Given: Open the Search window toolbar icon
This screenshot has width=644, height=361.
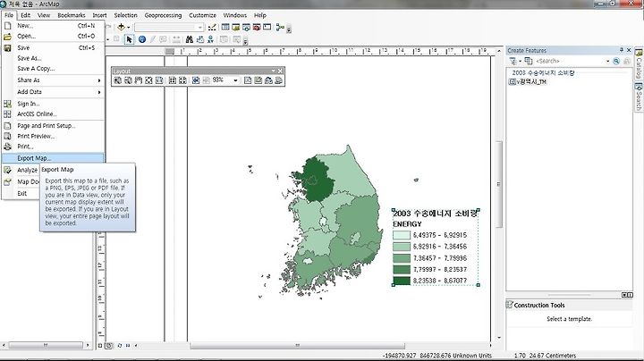Looking at the screenshot, I should coord(246,27).
